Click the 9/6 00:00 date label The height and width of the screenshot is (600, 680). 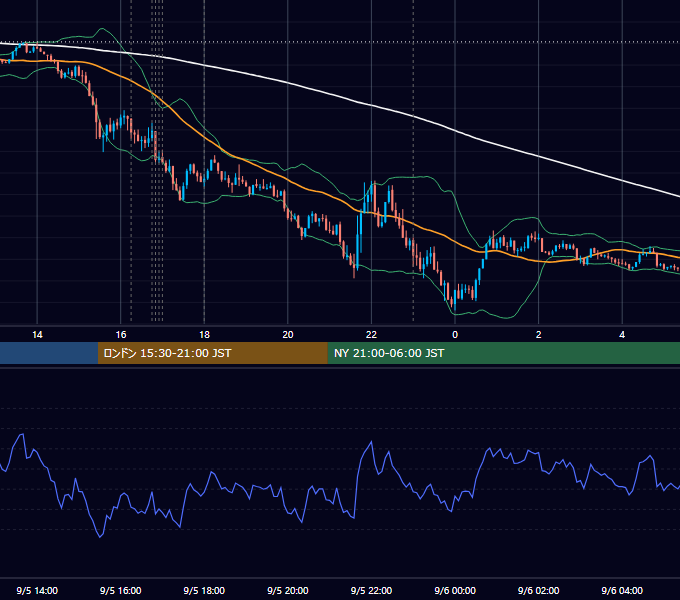[455, 590]
